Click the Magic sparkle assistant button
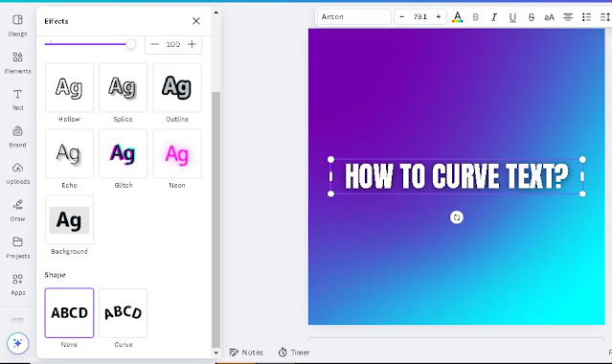The width and height of the screenshot is (612, 364). [x=17, y=343]
